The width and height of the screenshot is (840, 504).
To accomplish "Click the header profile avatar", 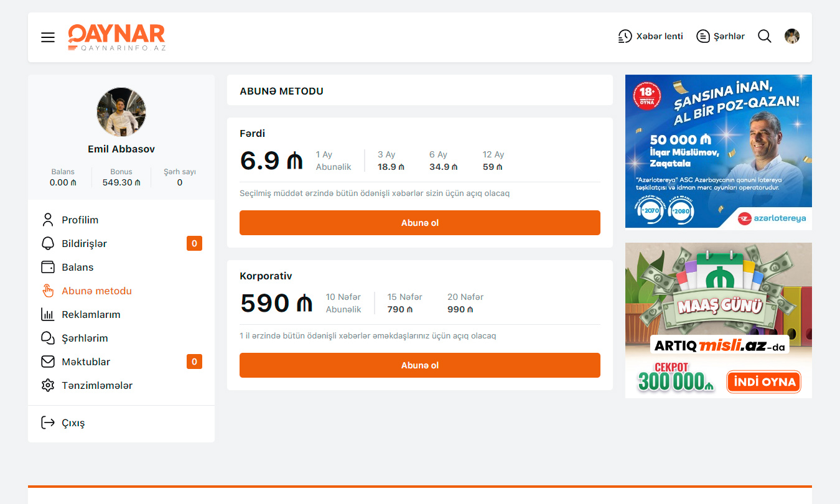I will pos(791,36).
